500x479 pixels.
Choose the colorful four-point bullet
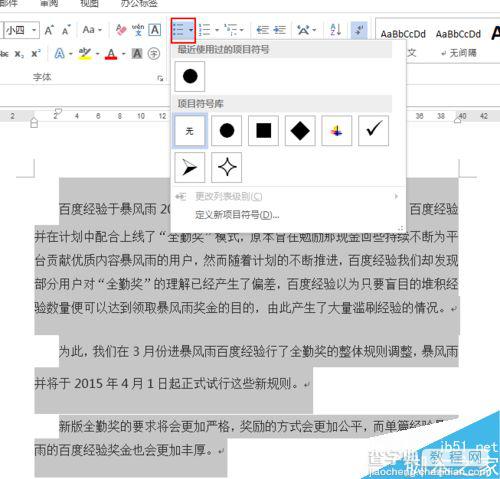click(x=337, y=131)
